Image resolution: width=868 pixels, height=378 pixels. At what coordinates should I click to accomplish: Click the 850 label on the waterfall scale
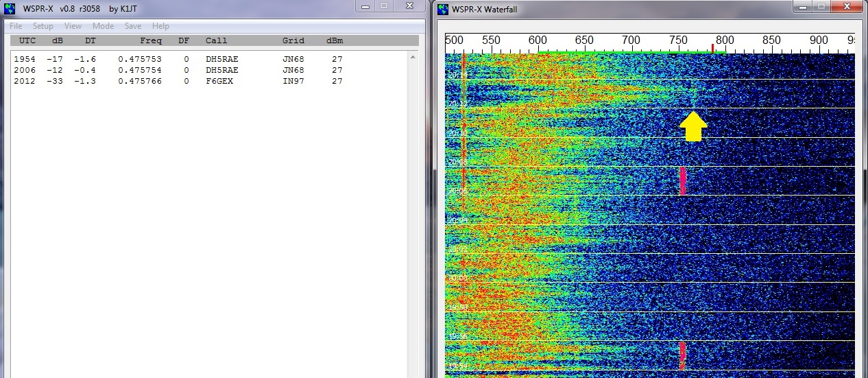(771, 40)
